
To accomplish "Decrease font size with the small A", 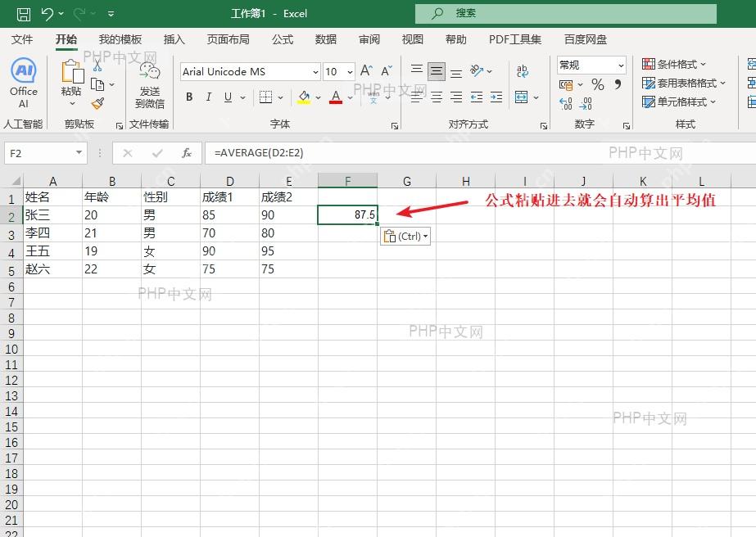I will 387,71.
